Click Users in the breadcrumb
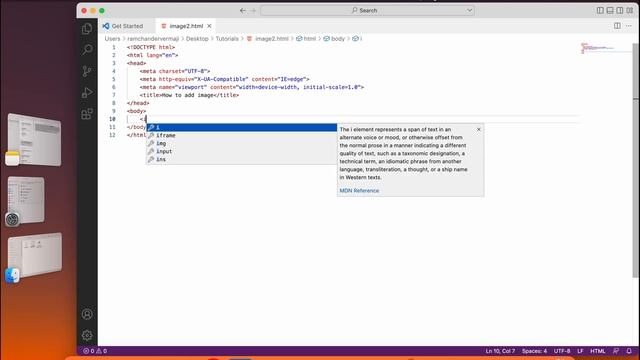Screen dimensions: 640x360 [x=112, y=39]
